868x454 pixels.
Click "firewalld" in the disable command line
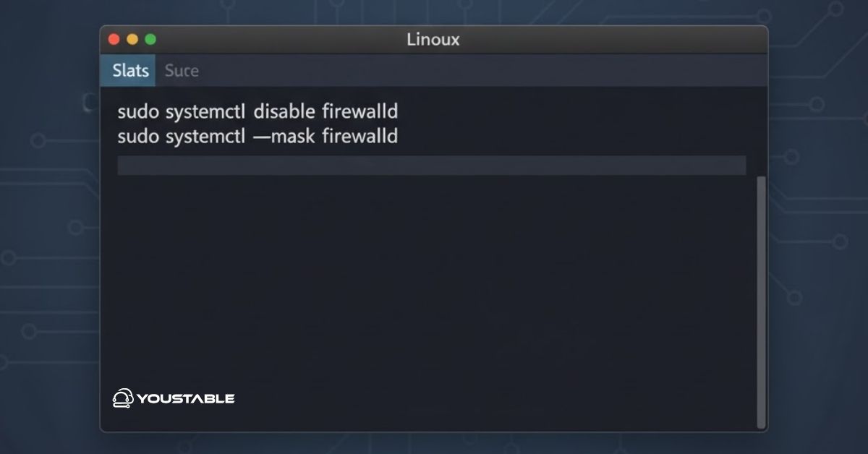click(360, 112)
